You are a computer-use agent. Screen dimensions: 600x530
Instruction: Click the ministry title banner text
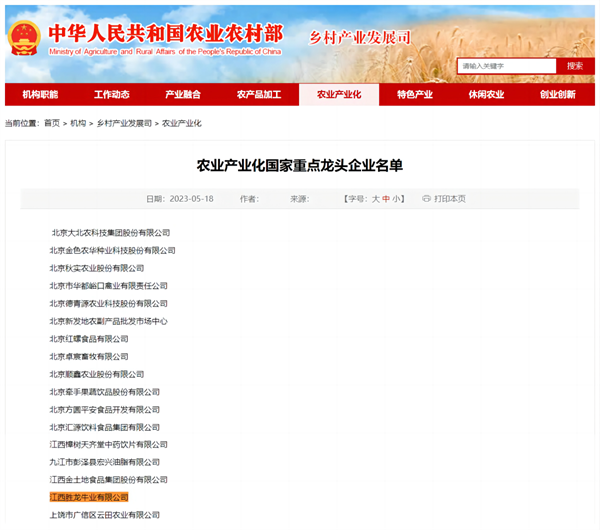point(166,38)
